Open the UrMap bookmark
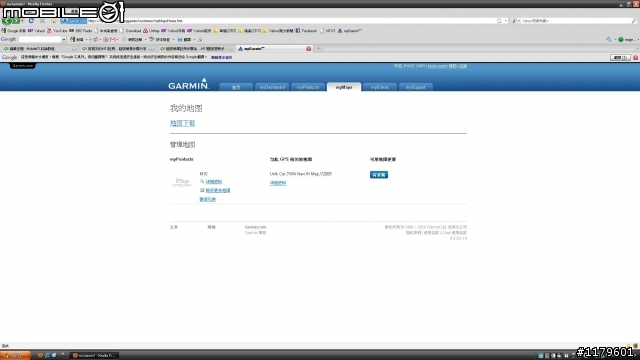Viewport: 640px width, 360px height. [151, 31]
